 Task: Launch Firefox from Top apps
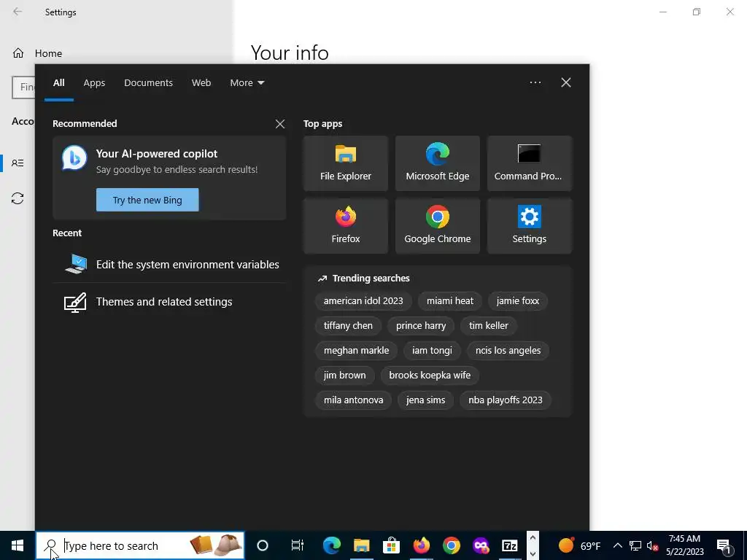click(345, 226)
